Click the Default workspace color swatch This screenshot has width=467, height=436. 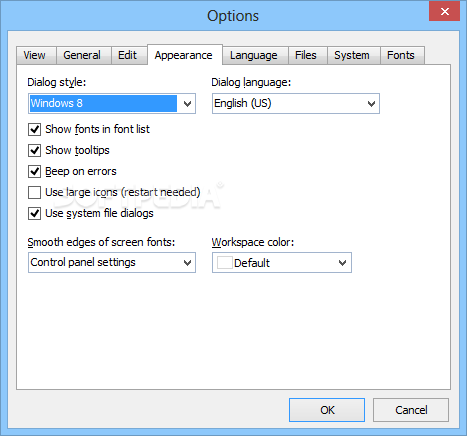[224, 263]
